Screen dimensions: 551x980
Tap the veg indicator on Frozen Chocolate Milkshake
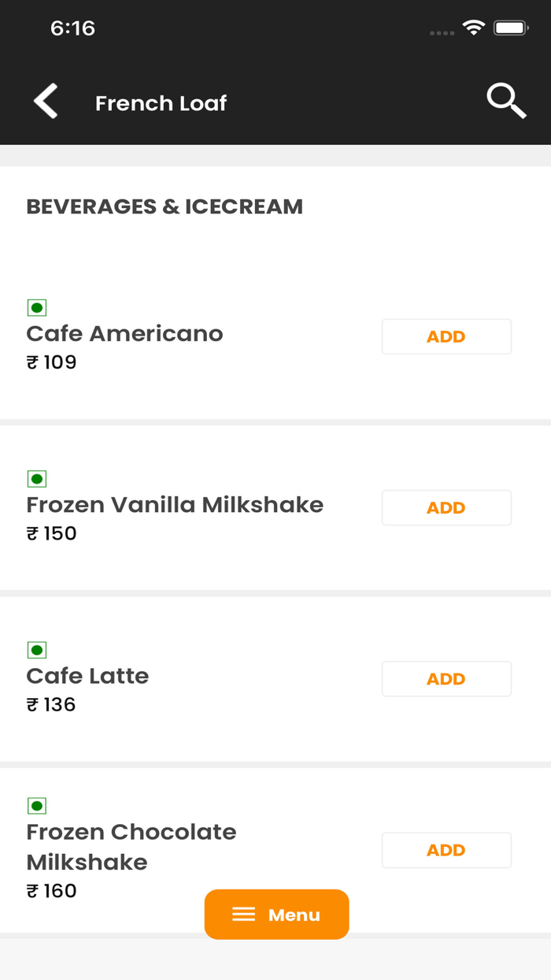click(x=36, y=804)
